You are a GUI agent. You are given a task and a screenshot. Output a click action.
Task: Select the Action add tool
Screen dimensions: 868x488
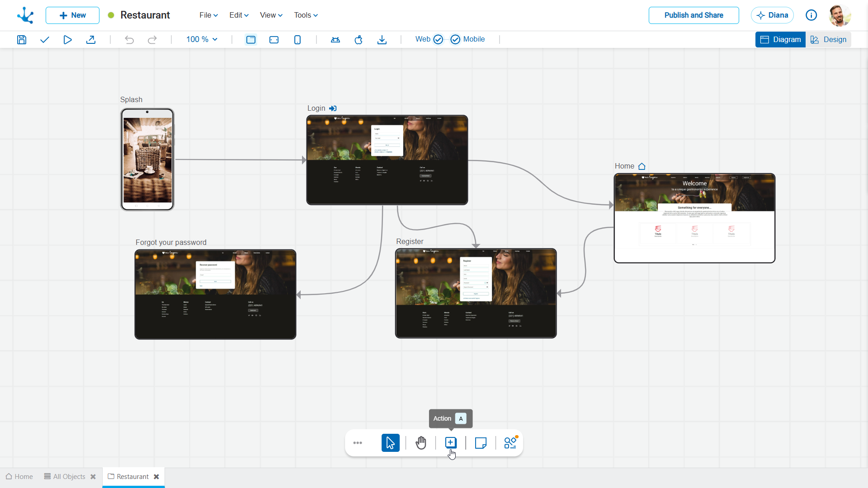point(451,442)
